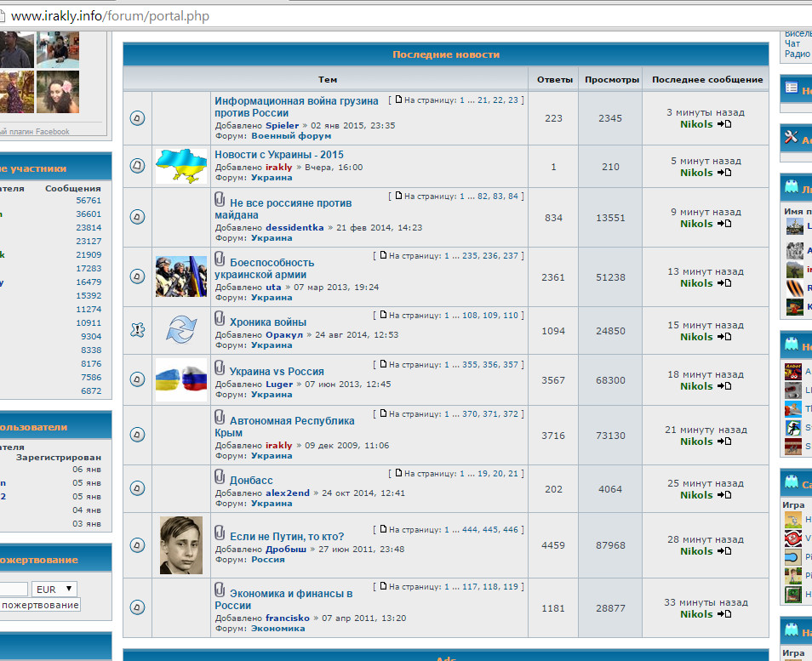
Task: Click the Последние новости panel header
Action: point(446,54)
